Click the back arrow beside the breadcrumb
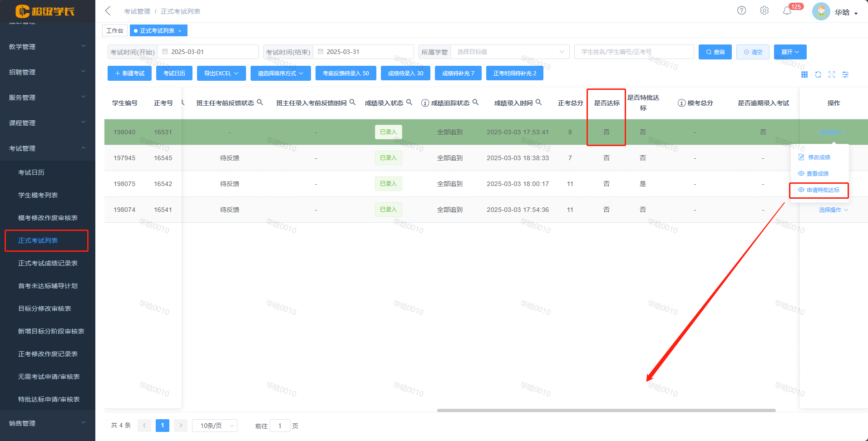 (x=108, y=11)
